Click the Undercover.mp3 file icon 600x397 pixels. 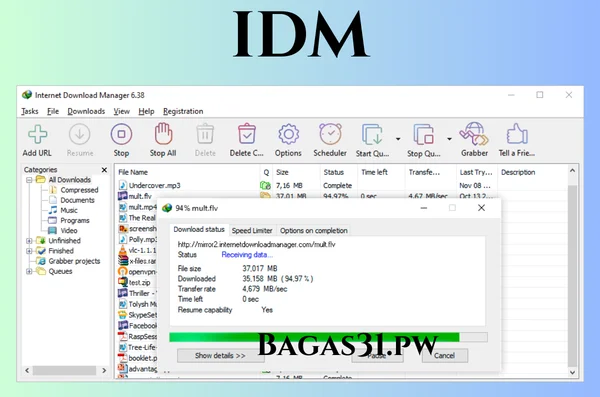pos(122,185)
